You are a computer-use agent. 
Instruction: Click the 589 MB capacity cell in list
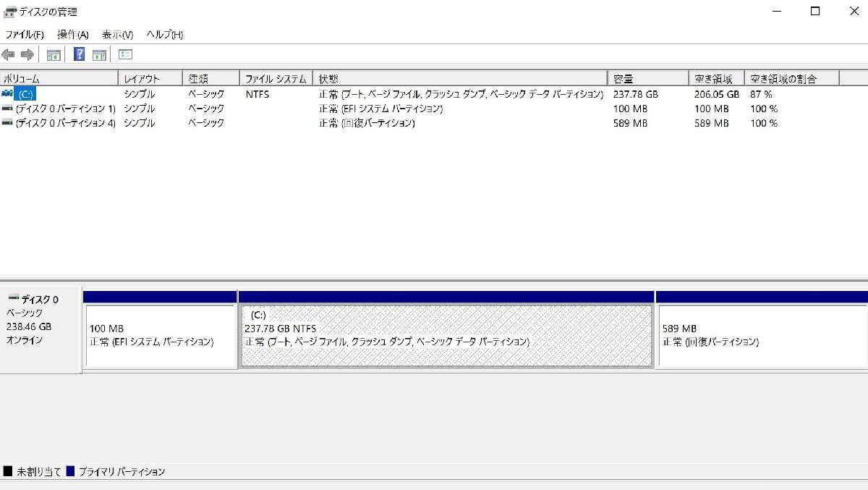[x=630, y=123]
